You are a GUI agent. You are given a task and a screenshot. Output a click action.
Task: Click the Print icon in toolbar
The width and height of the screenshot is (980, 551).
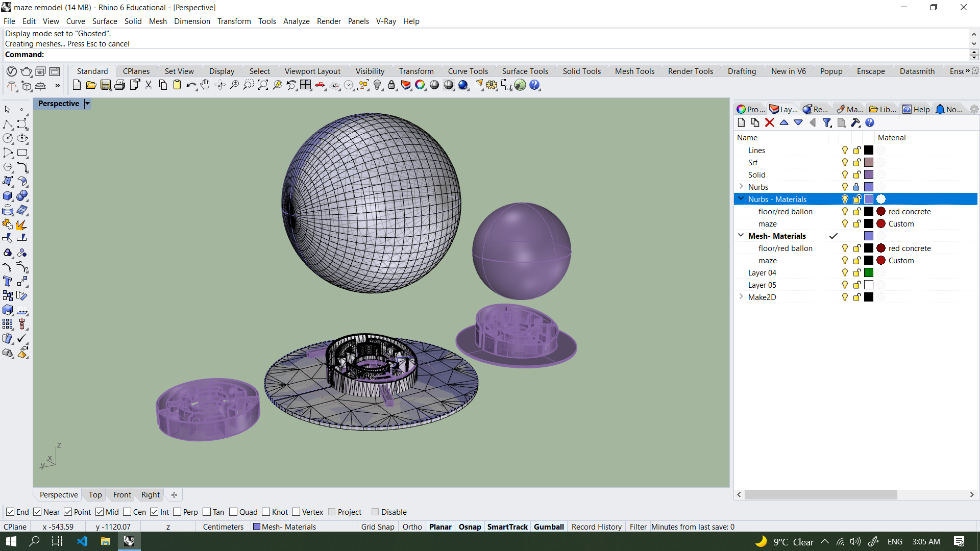point(120,85)
